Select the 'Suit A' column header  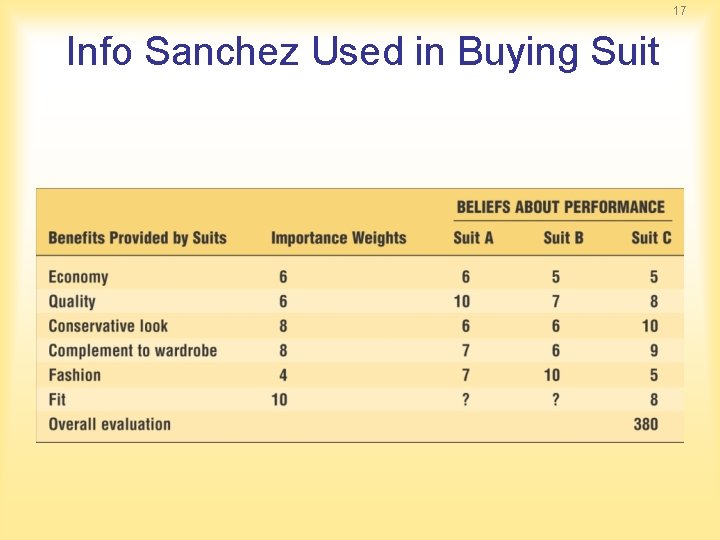tap(473, 238)
